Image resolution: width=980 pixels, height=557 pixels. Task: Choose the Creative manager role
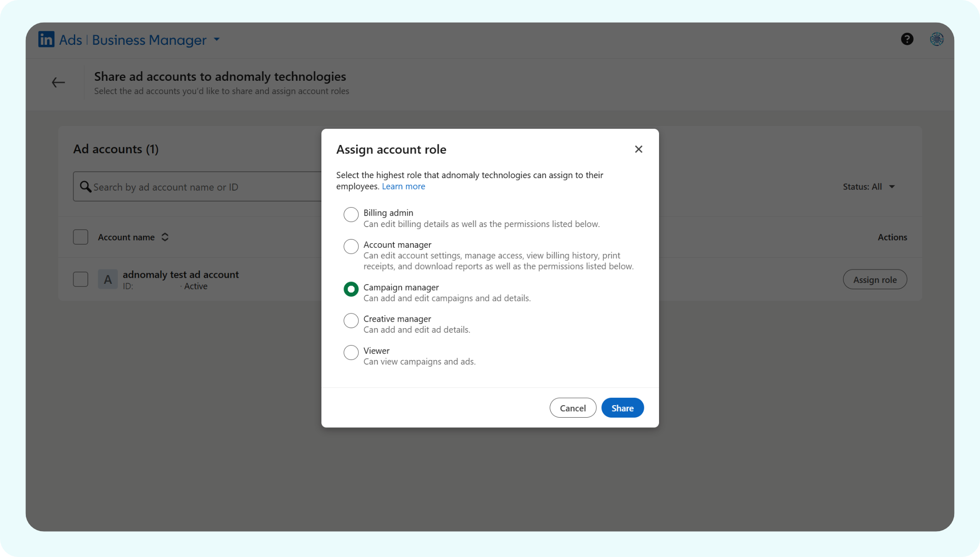(x=351, y=320)
